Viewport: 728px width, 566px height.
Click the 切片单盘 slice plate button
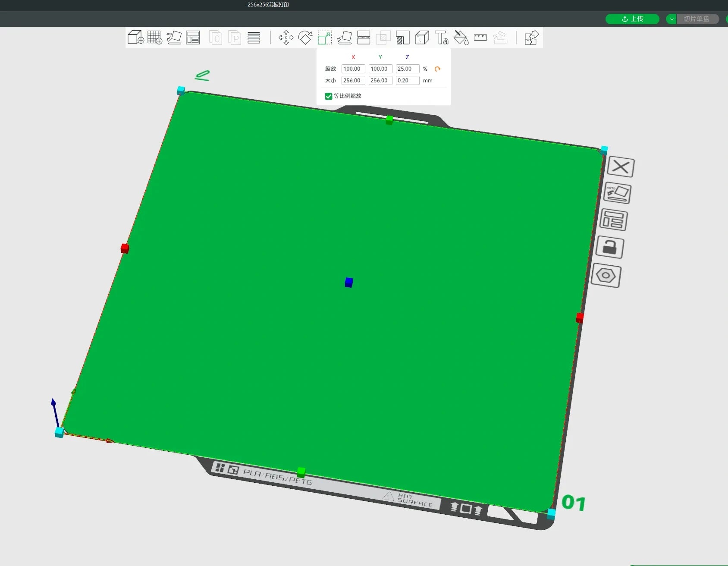click(x=697, y=19)
